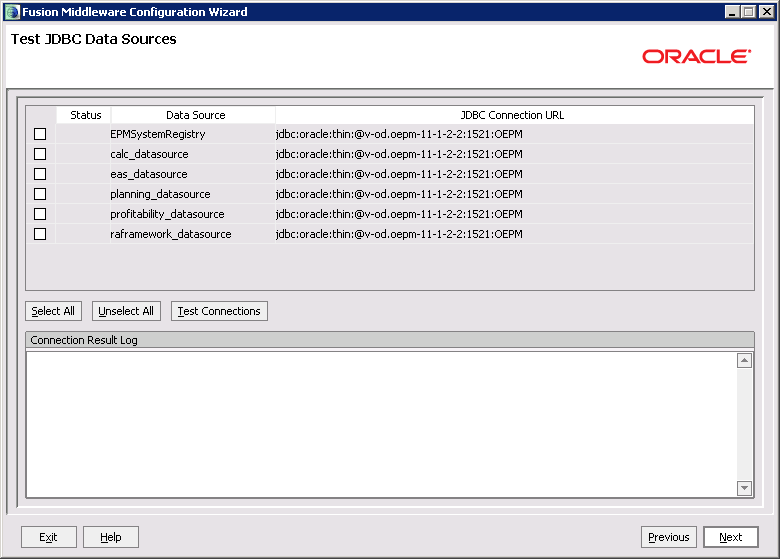Click the wizard globe icon in title bar
The image size is (780, 559).
click(12, 12)
